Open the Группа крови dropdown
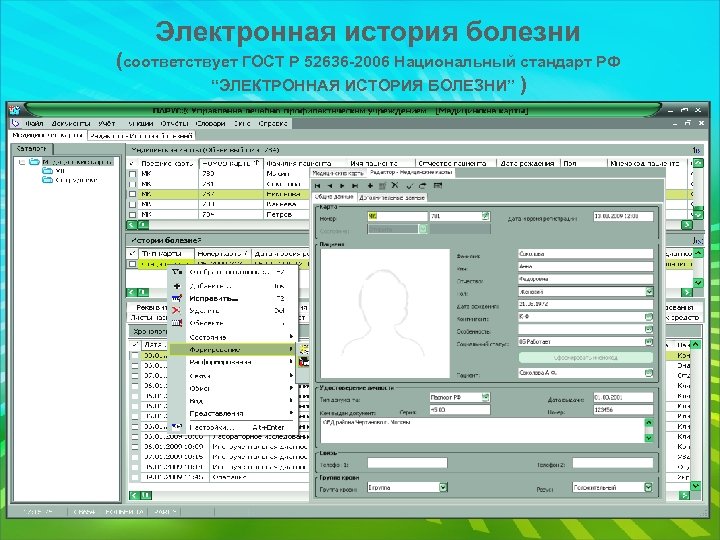Image resolution: width=720 pixels, height=540 pixels. click(443, 488)
